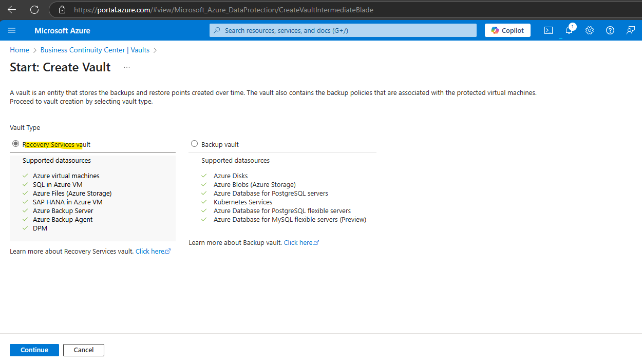
Task: Click Azure Database for PostgreSQL flexible servers text
Action: pyautogui.click(x=282, y=210)
